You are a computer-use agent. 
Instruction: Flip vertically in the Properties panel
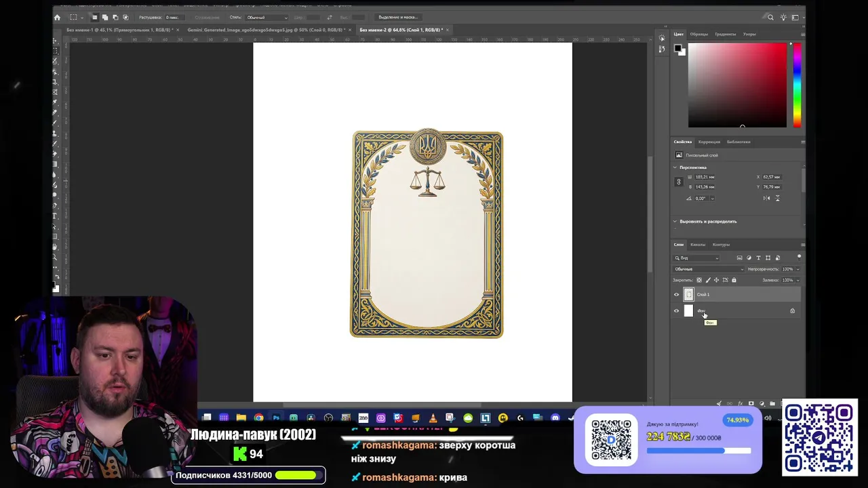[777, 198]
